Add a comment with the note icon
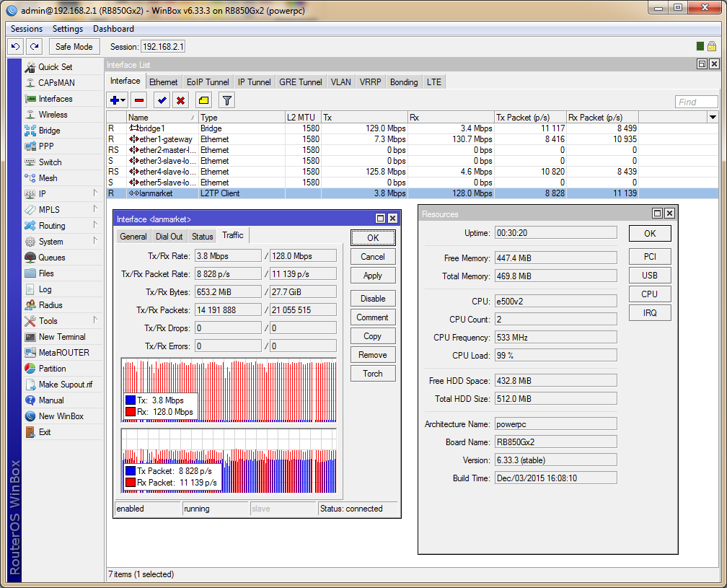 (203, 100)
